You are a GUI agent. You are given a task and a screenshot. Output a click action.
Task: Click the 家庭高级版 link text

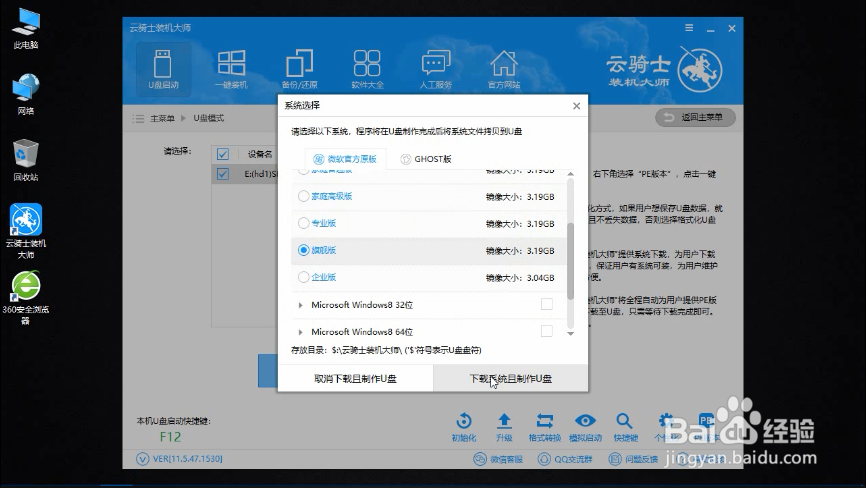(331, 196)
